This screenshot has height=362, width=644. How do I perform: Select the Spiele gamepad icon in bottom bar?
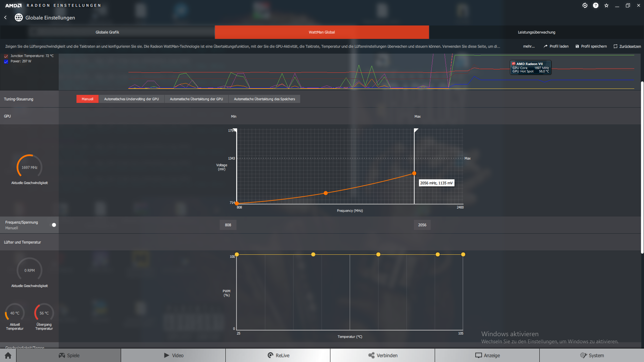(62, 355)
